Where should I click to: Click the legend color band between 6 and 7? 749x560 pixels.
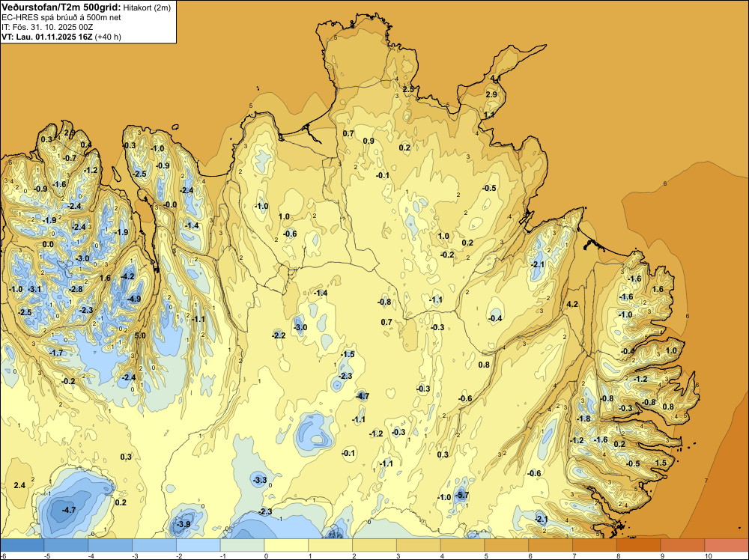pos(551,545)
